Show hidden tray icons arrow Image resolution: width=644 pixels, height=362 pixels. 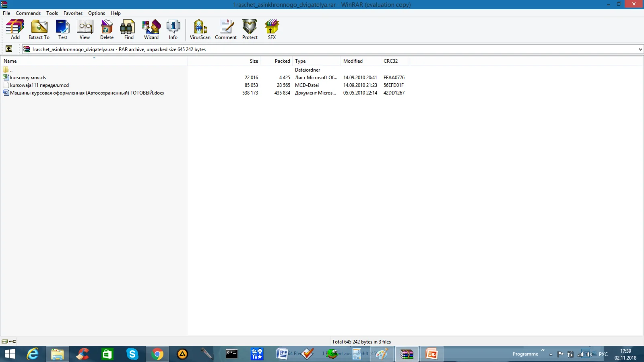551,354
